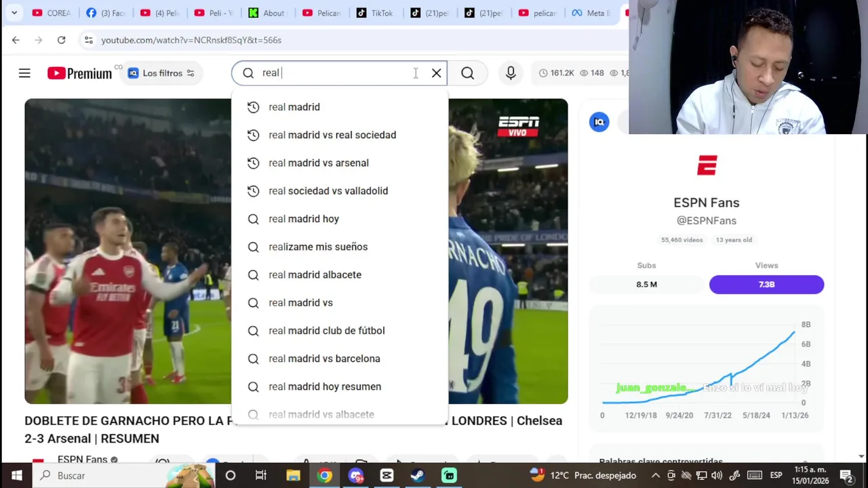Click the purple IQ badge icon

click(599, 122)
